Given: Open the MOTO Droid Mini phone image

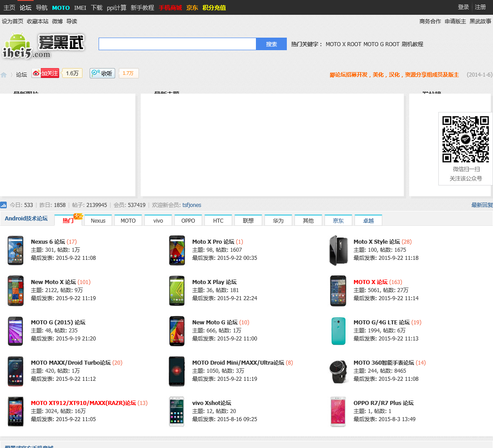Looking at the screenshot, I should (x=177, y=371).
